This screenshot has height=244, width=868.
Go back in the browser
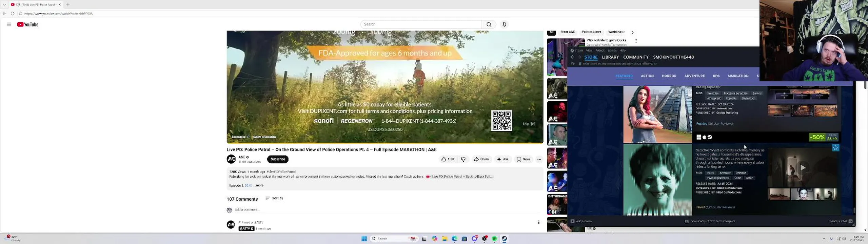pyautogui.click(x=4, y=14)
